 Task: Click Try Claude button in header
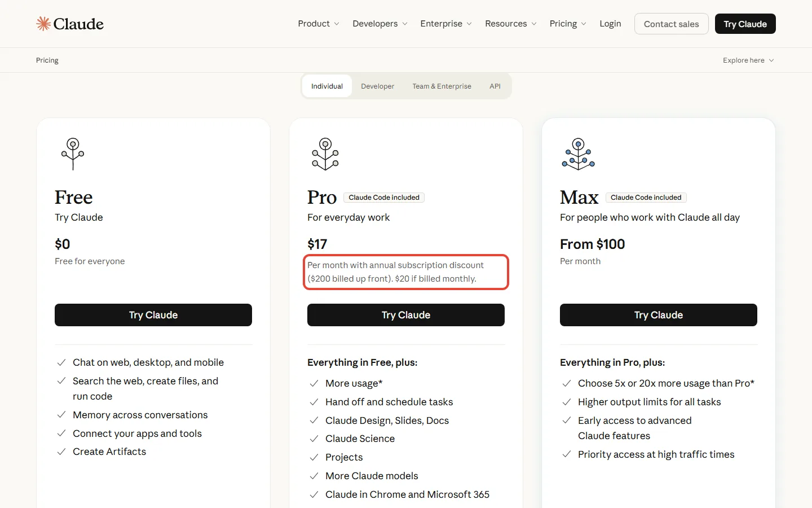[x=745, y=24]
